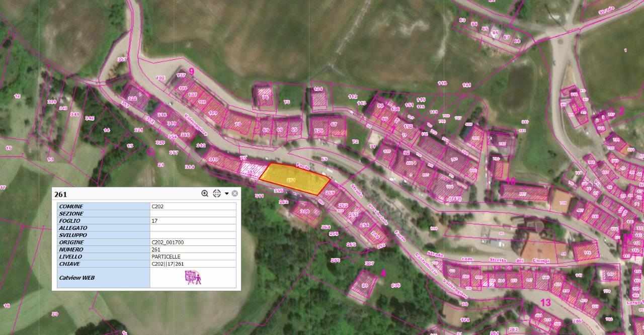Select the C202_001700 ORIGINE value cell
The height and width of the screenshot is (335, 644).
[193, 242]
